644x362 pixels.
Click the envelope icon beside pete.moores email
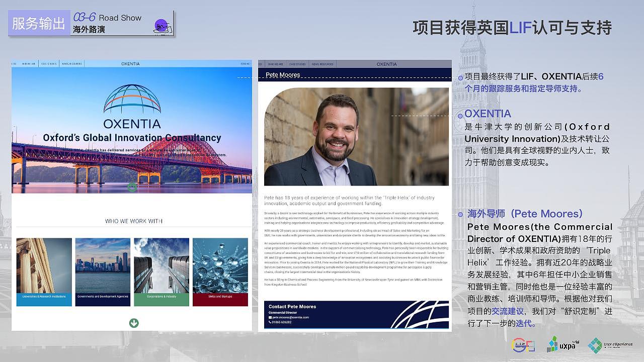pos(270,317)
